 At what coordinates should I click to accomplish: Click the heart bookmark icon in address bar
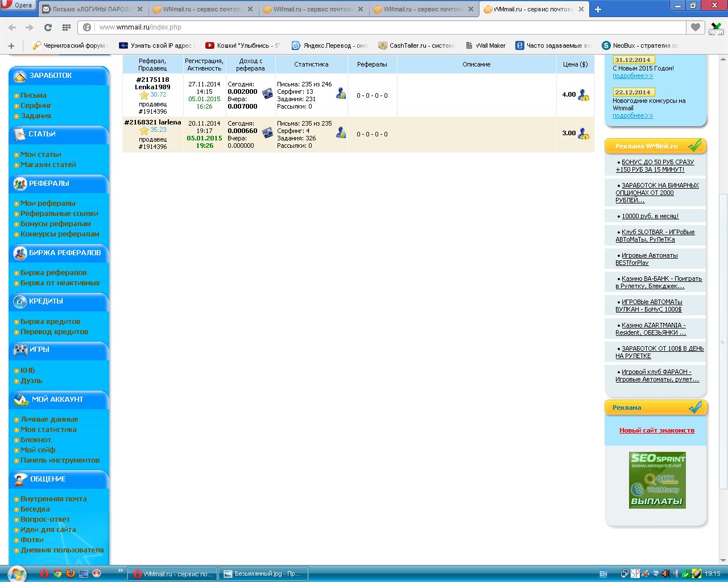695,27
